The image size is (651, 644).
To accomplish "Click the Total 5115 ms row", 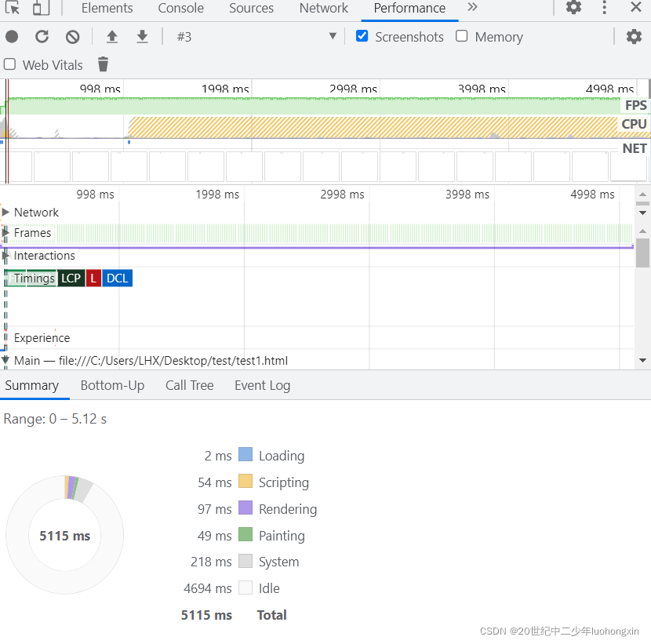I will click(x=234, y=614).
